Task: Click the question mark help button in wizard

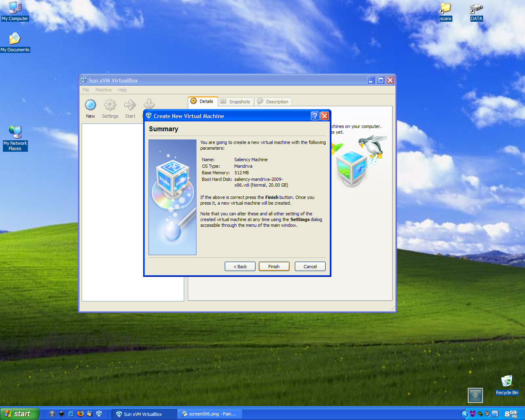Action: 315,116
